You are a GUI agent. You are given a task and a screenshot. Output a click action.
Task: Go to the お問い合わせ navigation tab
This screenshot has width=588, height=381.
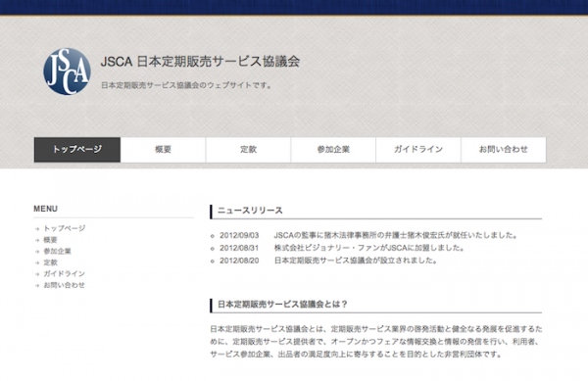pyautogui.click(x=504, y=150)
